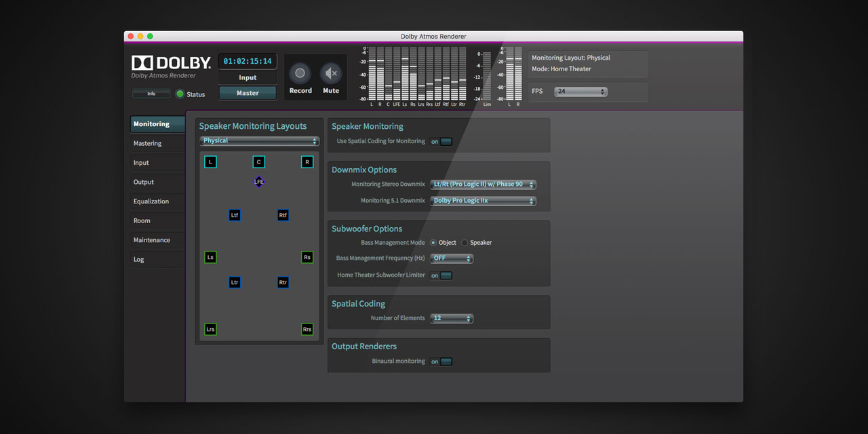Viewport: 868px width, 434px height.
Task: Open the Maintenance sidebar tab
Action: 157,240
